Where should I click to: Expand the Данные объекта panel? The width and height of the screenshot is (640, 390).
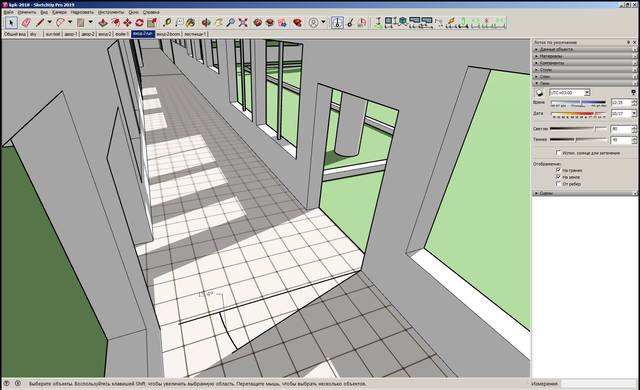[585, 49]
